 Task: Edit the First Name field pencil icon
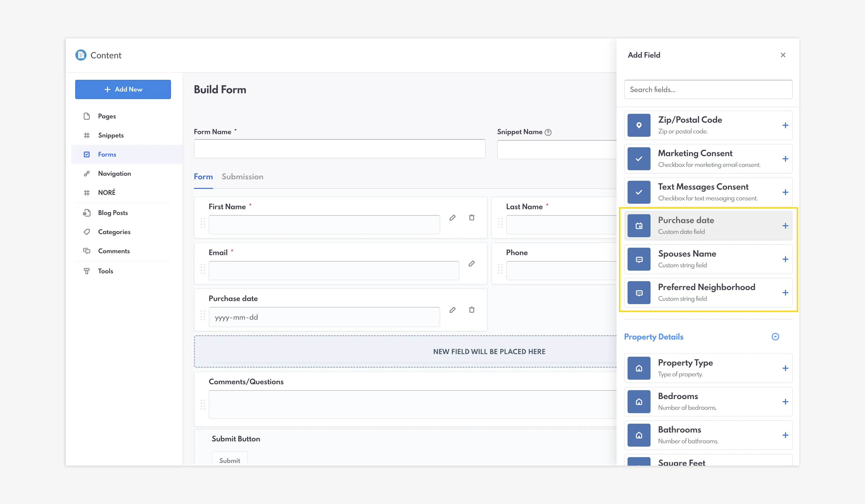pyautogui.click(x=453, y=218)
